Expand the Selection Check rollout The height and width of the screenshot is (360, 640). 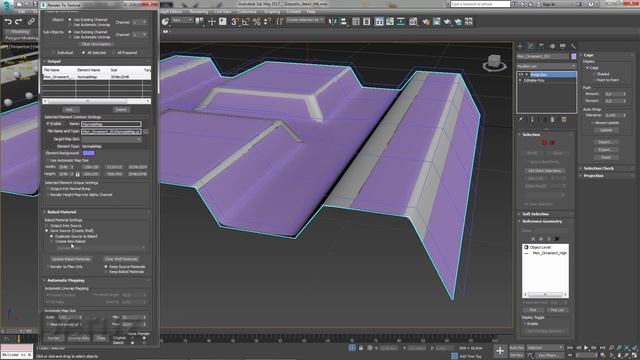598,168
